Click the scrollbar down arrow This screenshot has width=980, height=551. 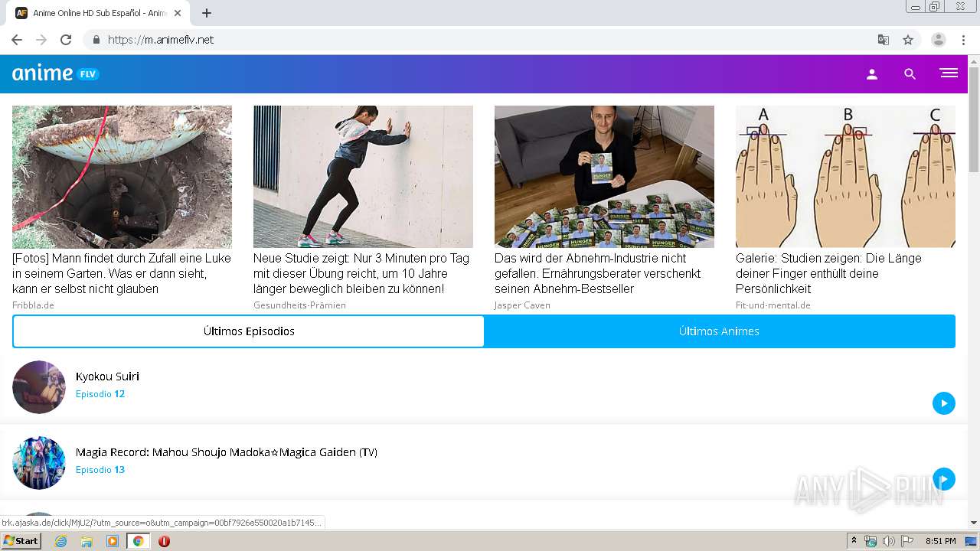pos(974,523)
